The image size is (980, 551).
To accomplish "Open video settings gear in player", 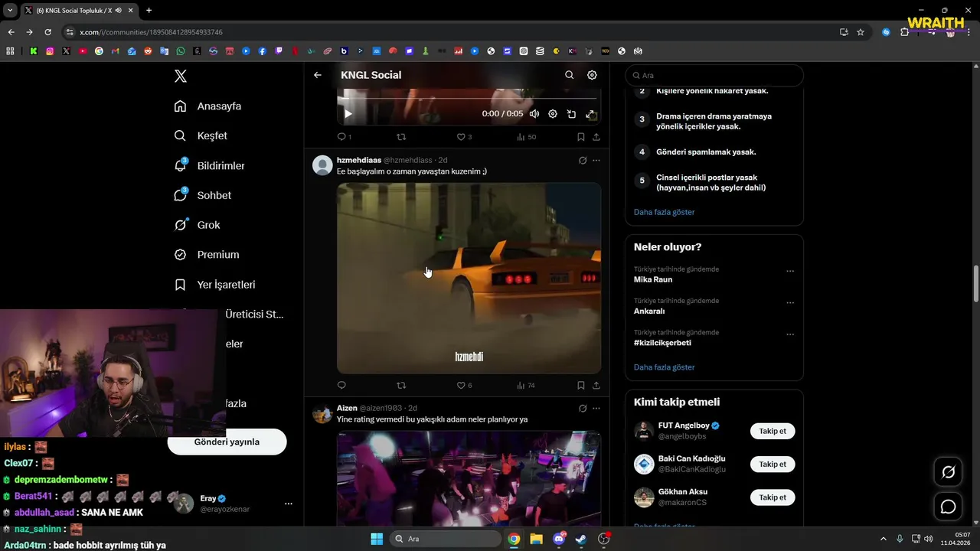I will pos(553,114).
